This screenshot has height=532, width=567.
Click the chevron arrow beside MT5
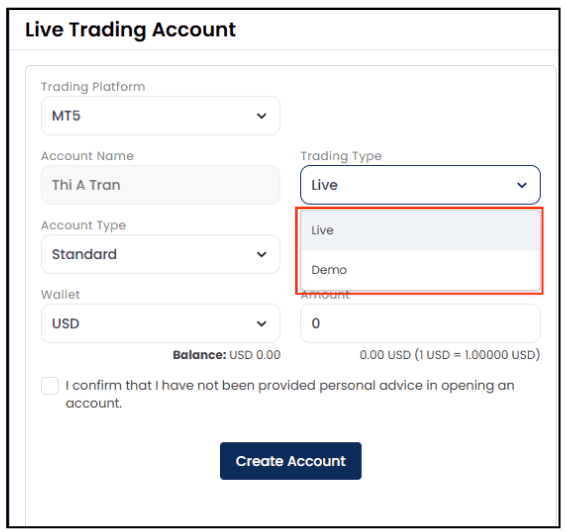click(x=261, y=116)
